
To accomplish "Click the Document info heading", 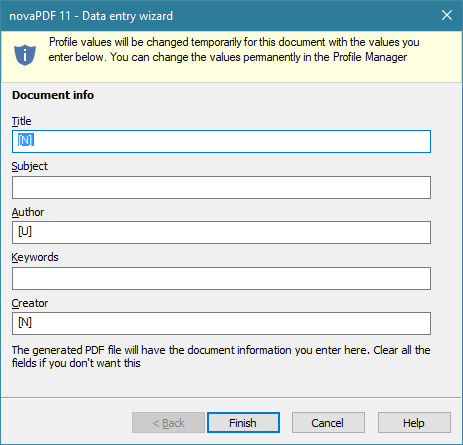I will [x=53, y=95].
